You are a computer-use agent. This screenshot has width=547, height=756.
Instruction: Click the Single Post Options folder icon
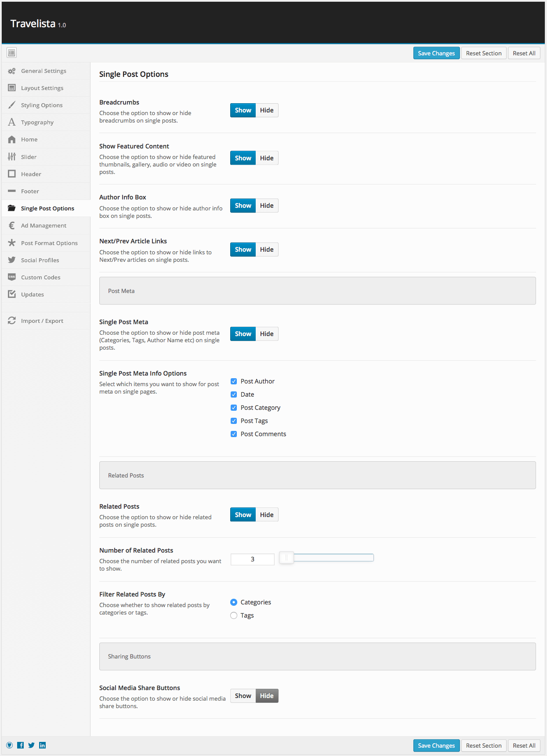[x=12, y=208]
